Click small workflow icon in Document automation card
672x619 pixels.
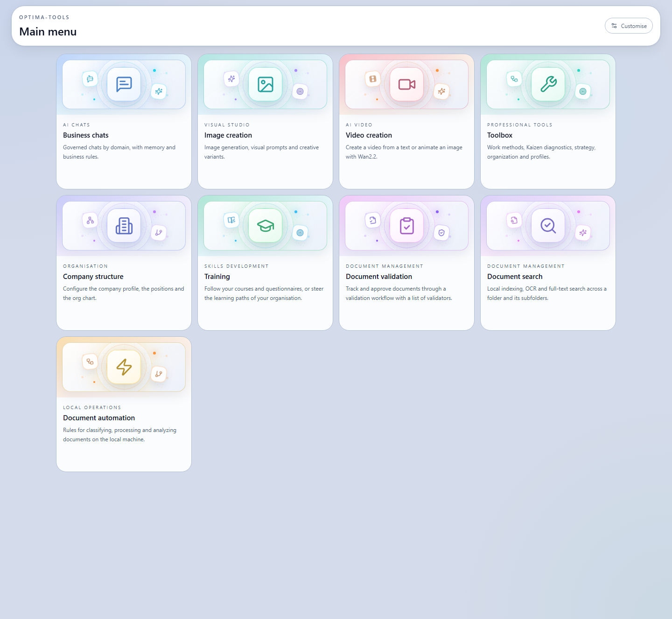(x=90, y=362)
